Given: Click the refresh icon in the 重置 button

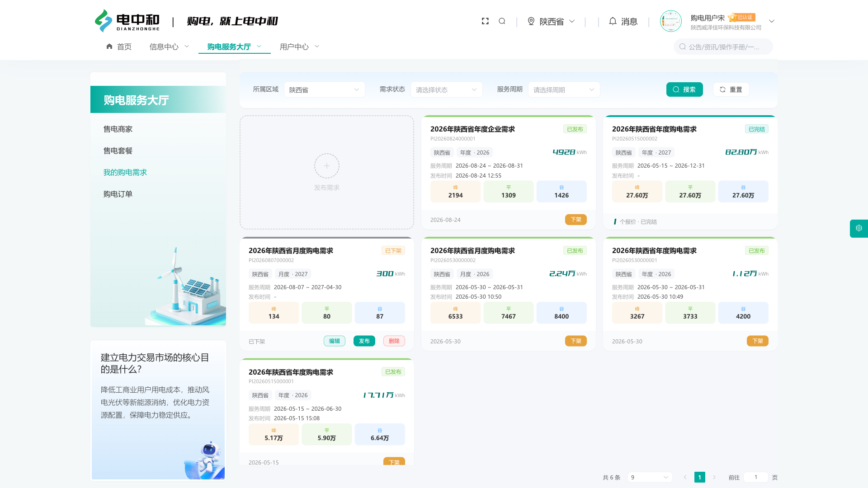Looking at the screenshot, I should [x=722, y=89].
